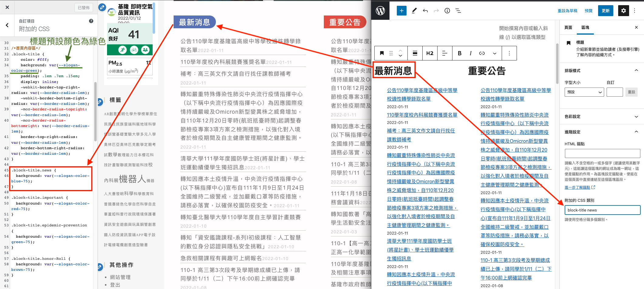The width and height of the screenshot is (644, 289).
Task: Open the list view outline icon
Action: pyautogui.click(x=458, y=11)
